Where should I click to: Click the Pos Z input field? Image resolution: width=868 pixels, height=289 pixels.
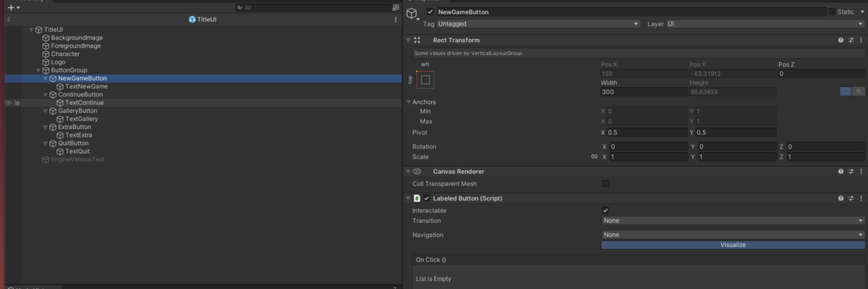point(822,74)
